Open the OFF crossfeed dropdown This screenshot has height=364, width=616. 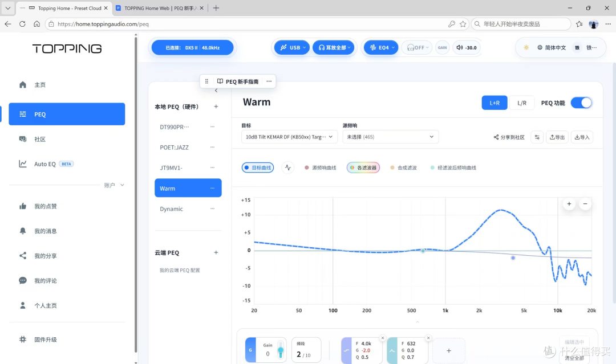click(x=417, y=47)
